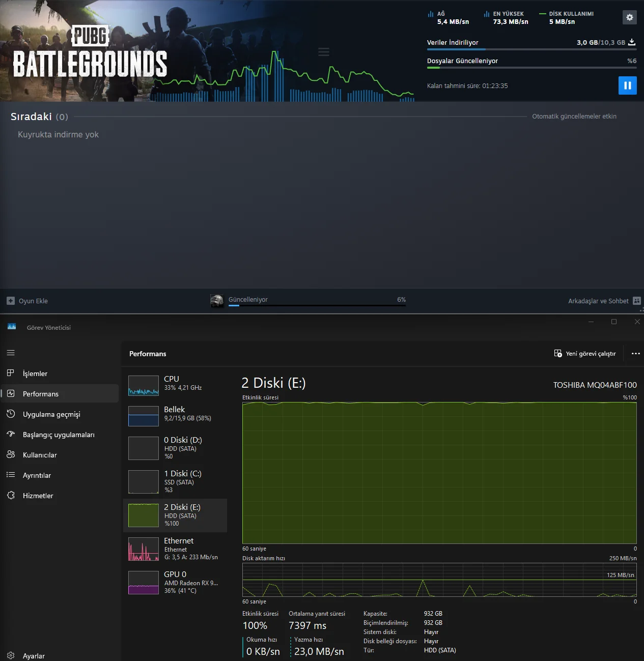644x661 pixels.
Task: Click the run new task icon
Action: pos(558,354)
